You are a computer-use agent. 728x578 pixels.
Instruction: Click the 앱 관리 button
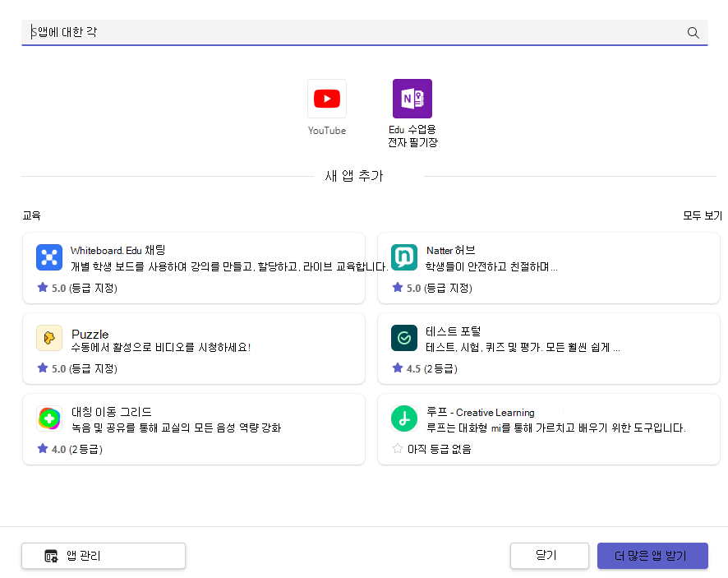tap(104, 556)
